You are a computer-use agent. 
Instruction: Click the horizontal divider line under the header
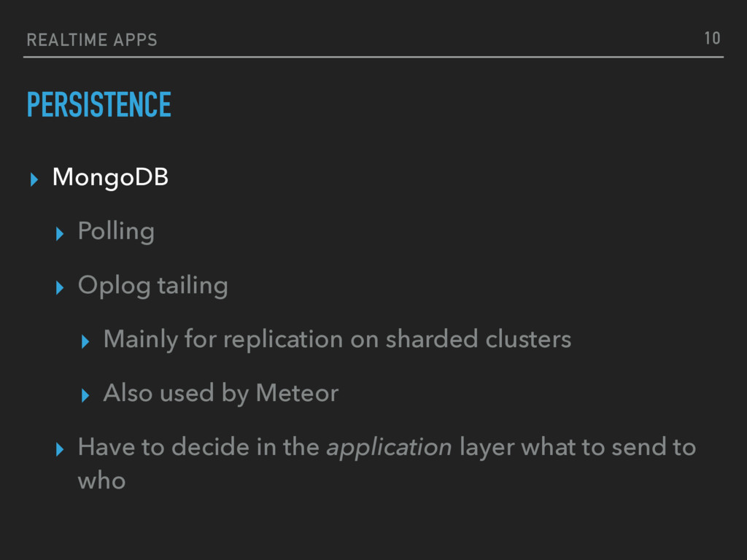(373, 57)
